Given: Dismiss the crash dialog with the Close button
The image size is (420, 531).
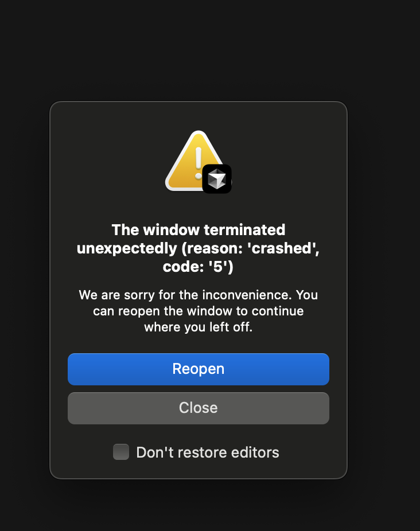Looking at the screenshot, I should [x=199, y=408].
